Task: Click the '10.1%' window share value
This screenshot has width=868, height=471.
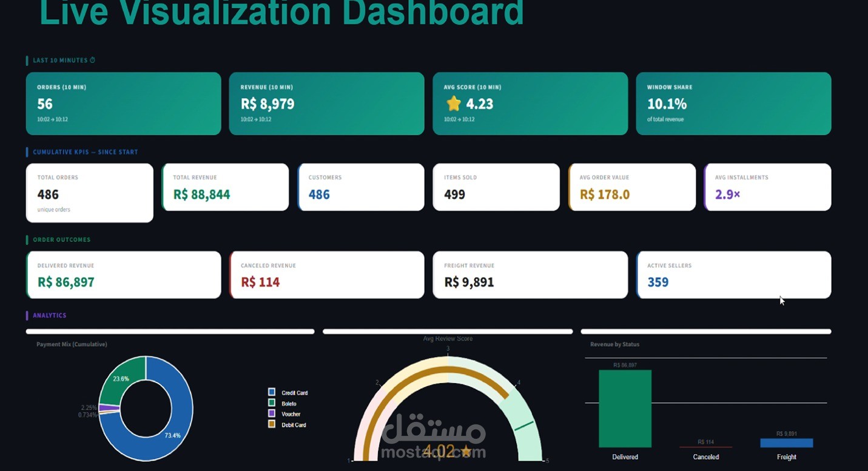Action: click(667, 104)
